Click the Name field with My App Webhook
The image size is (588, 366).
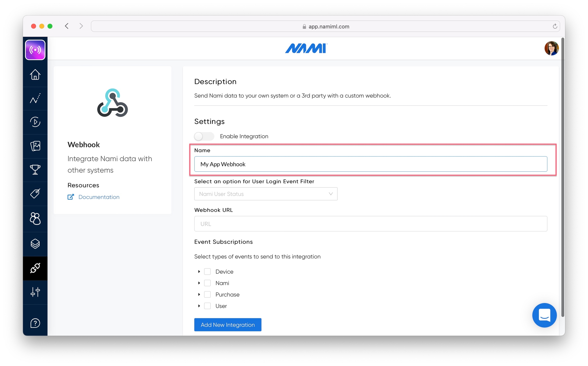371,164
